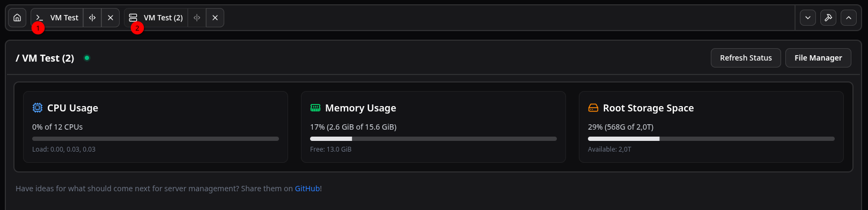This screenshot has width=868, height=210.
Task: Open the VM Test terminal tab
Action: point(57,18)
